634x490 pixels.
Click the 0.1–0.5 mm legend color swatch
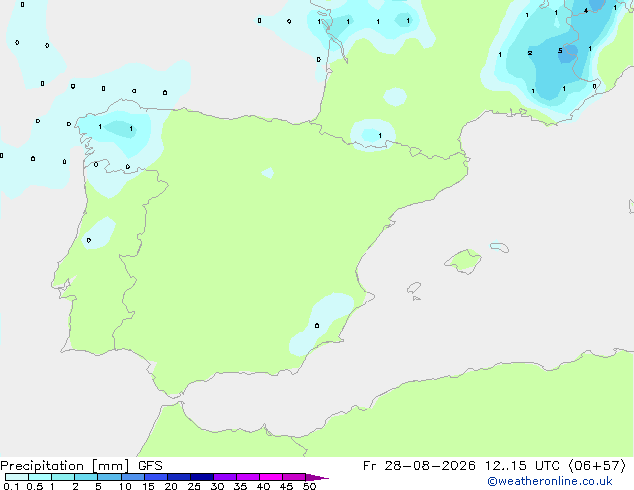pos(17,477)
